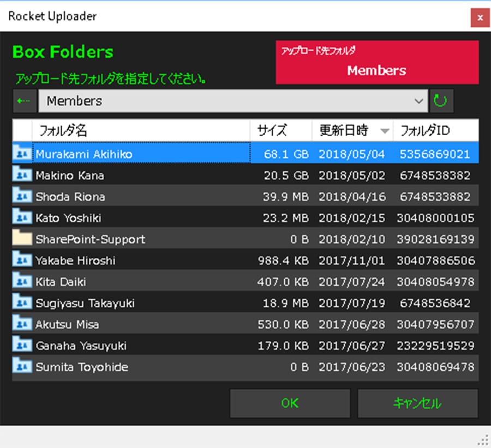Screen dimensions: 491x448
Task: Select the Makino Kana folder name
Action: click(70, 175)
